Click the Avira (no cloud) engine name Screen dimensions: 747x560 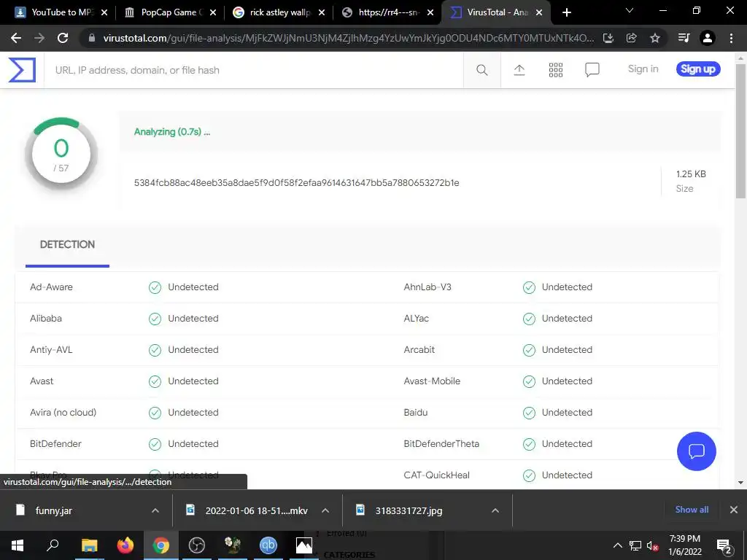[x=63, y=413]
